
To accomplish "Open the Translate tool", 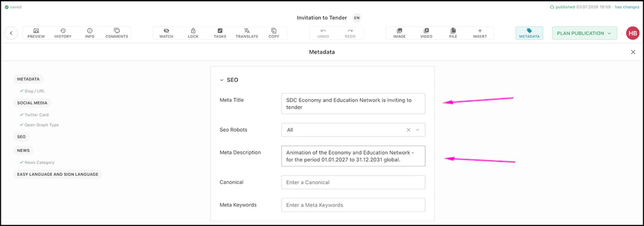I will pyautogui.click(x=247, y=33).
